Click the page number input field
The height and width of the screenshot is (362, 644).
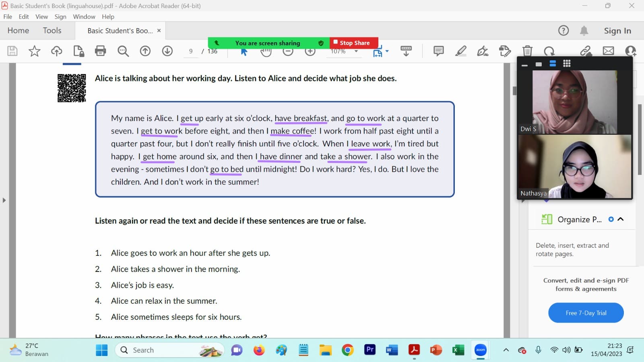tap(190, 51)
